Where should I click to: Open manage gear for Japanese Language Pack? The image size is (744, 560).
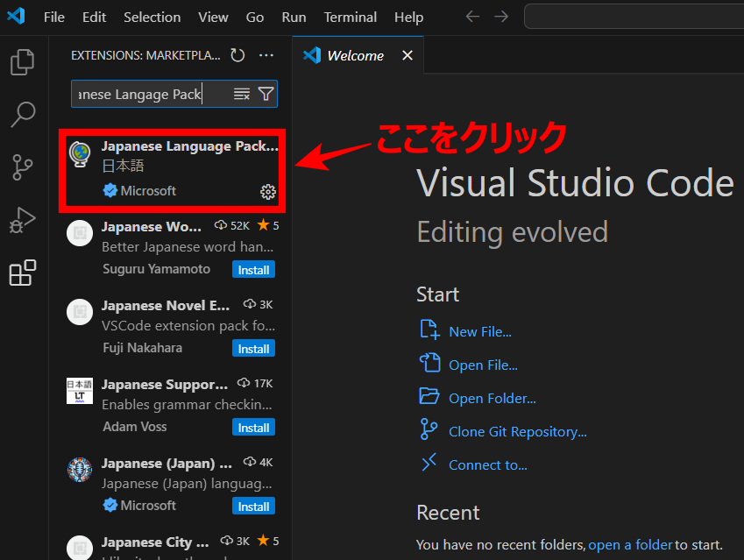tap(268, 192)
